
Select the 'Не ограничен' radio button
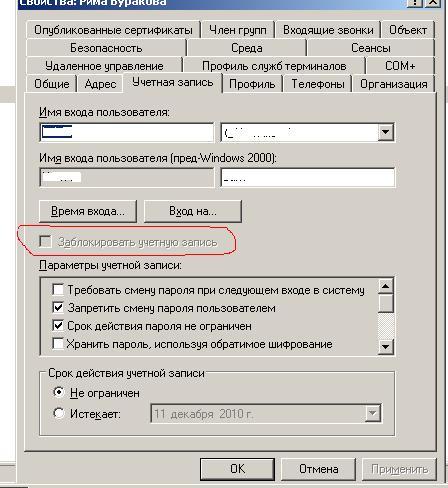(59, 392)
